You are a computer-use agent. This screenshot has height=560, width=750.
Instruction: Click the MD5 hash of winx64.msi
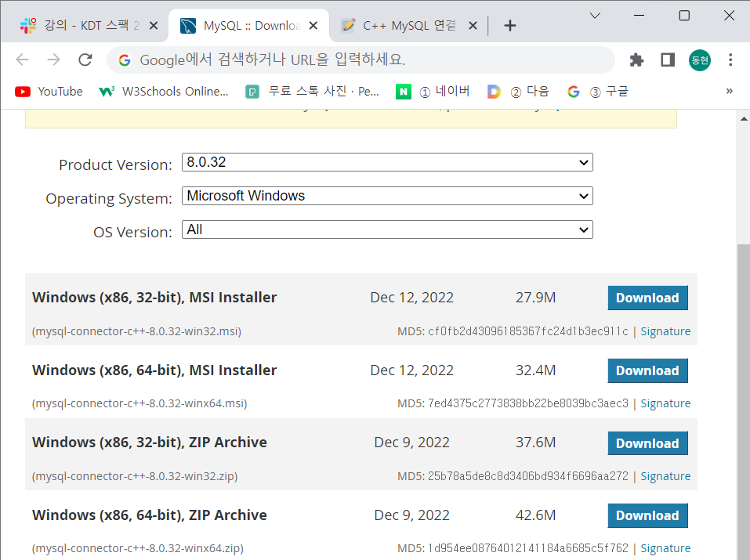click(x=528, y=403)
